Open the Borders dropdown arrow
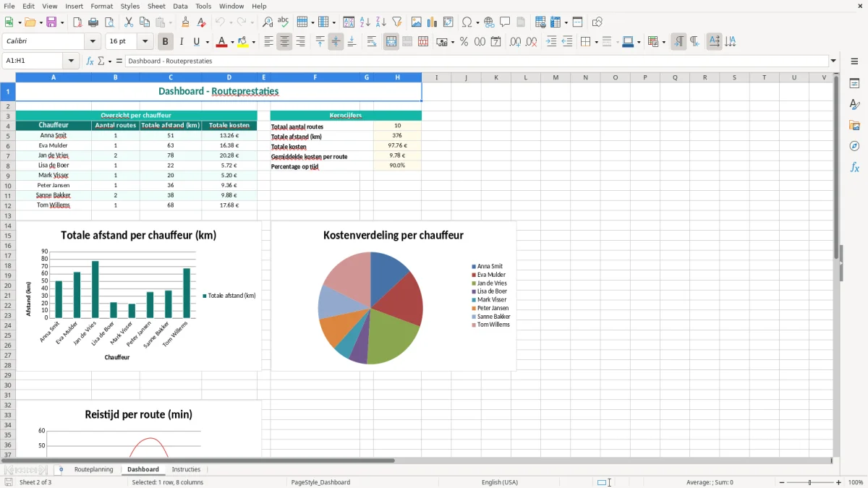This screenshot has height=488, width=868. (x=596, y=42)
